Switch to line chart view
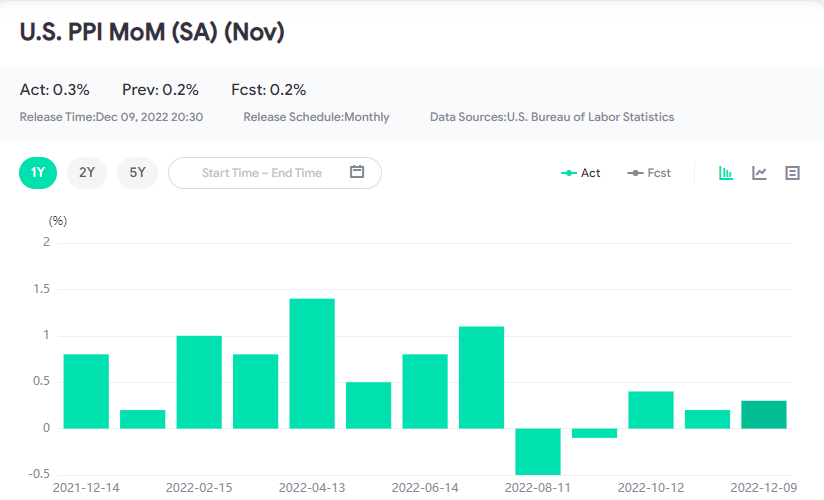The height and width of the screenshot is (500, 824). 760,173
